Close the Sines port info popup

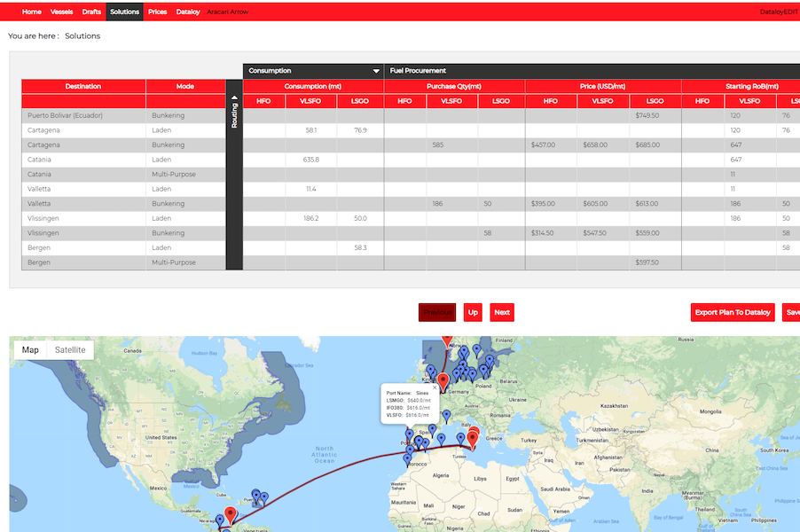(435, 388)
